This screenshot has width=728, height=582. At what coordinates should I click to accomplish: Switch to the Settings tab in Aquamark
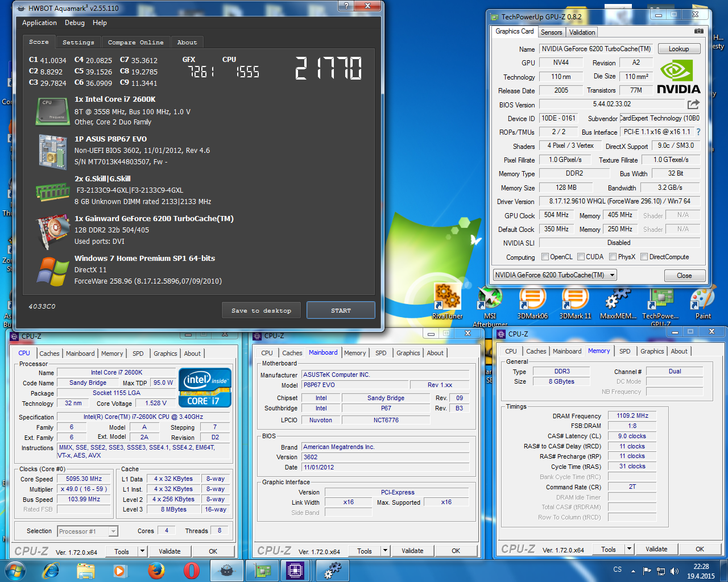tap(78, 42)
